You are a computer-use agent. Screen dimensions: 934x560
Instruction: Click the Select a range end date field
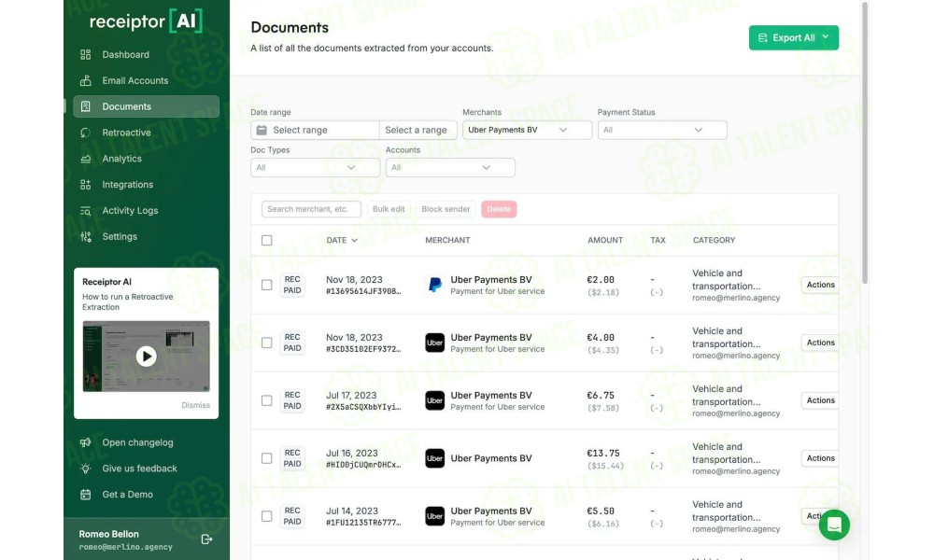tap(418, 130)
